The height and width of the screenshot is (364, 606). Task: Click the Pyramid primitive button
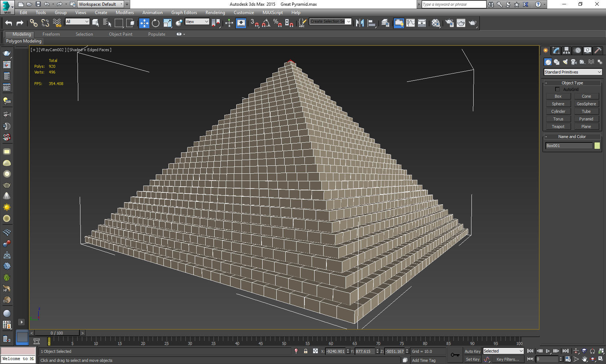[x=586, y=119]
